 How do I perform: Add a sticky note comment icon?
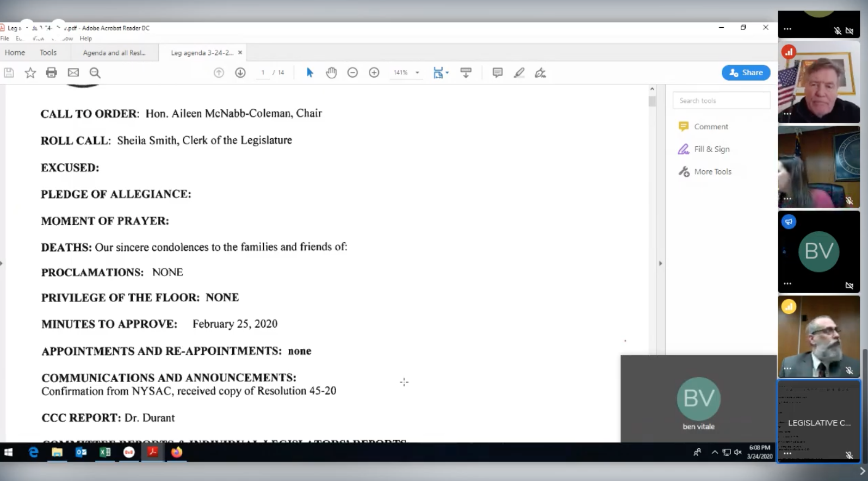(497, 73)
